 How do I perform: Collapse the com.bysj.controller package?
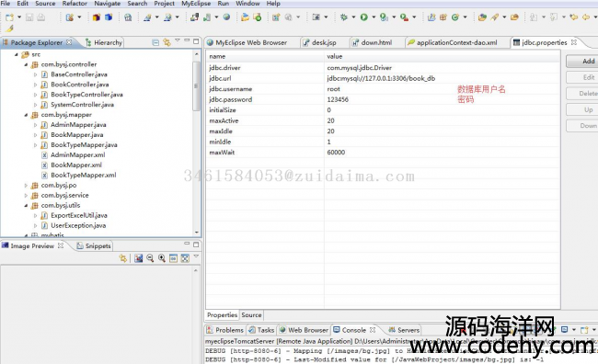click(x=27, y=64)
